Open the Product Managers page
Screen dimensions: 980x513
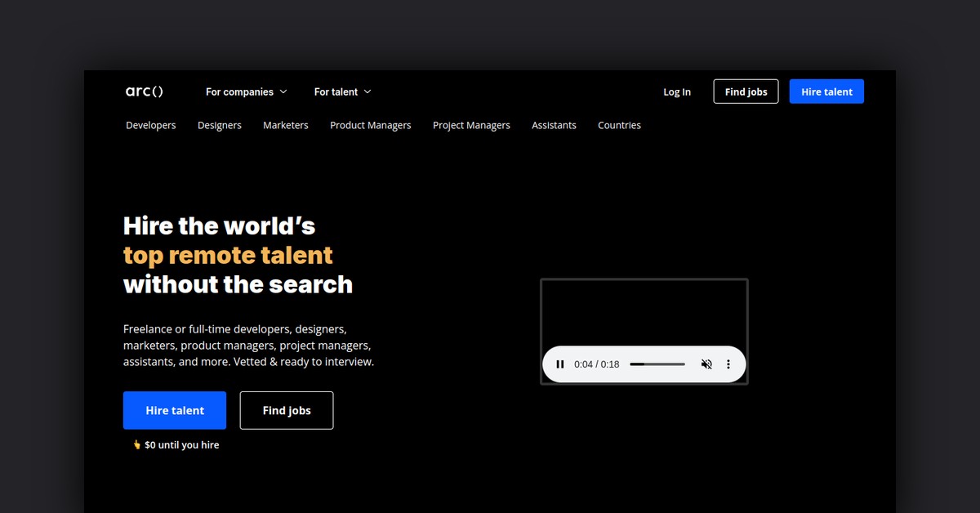coord(370,125)
